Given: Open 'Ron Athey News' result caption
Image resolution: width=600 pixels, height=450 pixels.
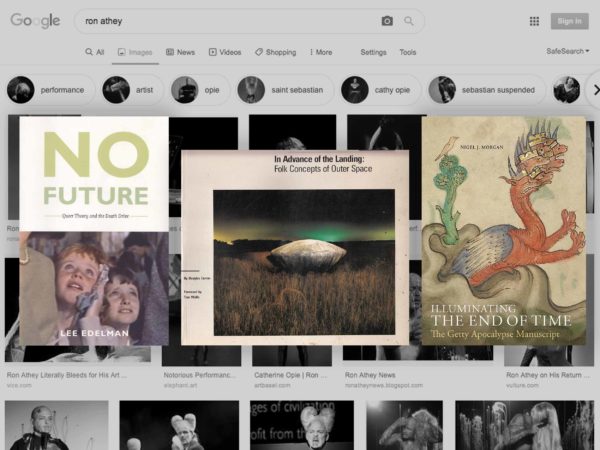Looking at the screenshot, I should [370, 375].
